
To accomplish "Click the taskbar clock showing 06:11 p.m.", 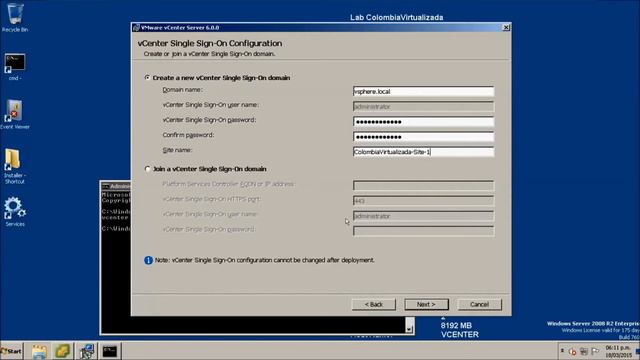I will 618,351.
